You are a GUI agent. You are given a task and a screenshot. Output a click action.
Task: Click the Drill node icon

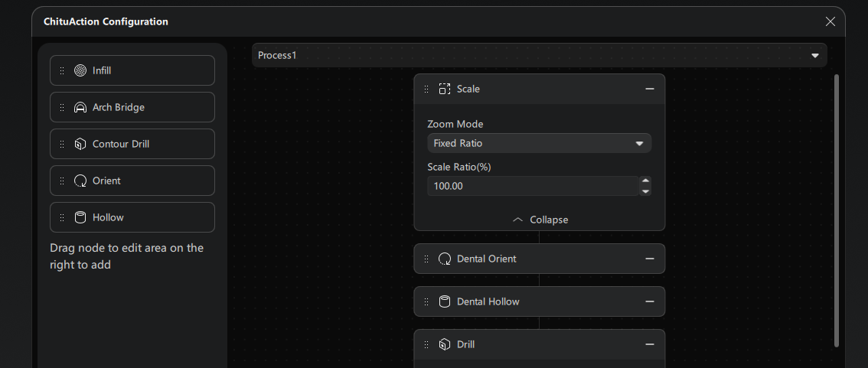coord(445,344)
